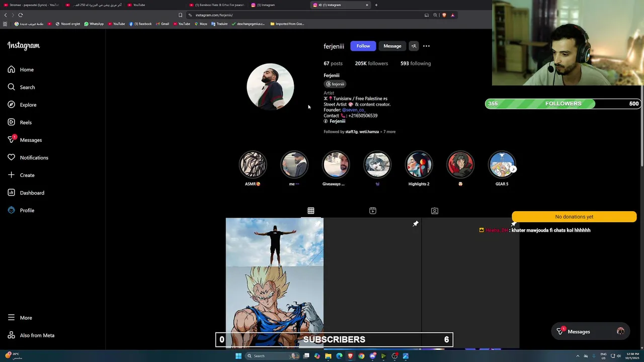Click the page vertical scrollbar
644x362 pixels.
coord(641,126)
